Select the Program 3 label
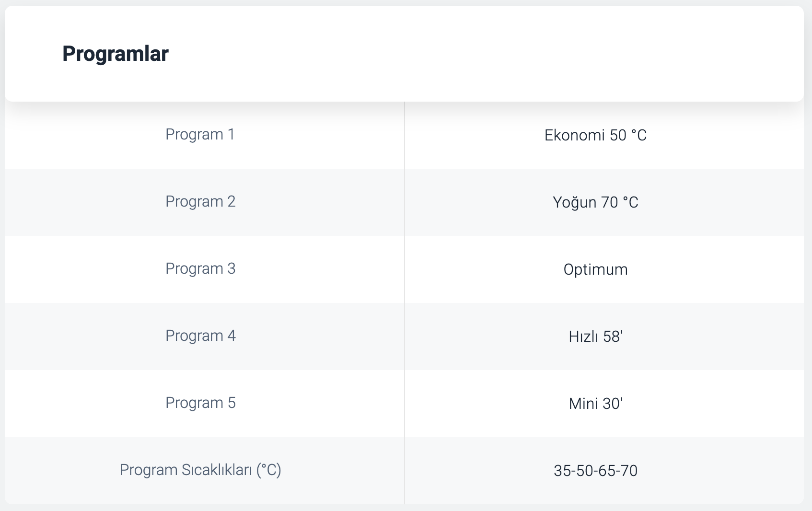 coord(200,268)
